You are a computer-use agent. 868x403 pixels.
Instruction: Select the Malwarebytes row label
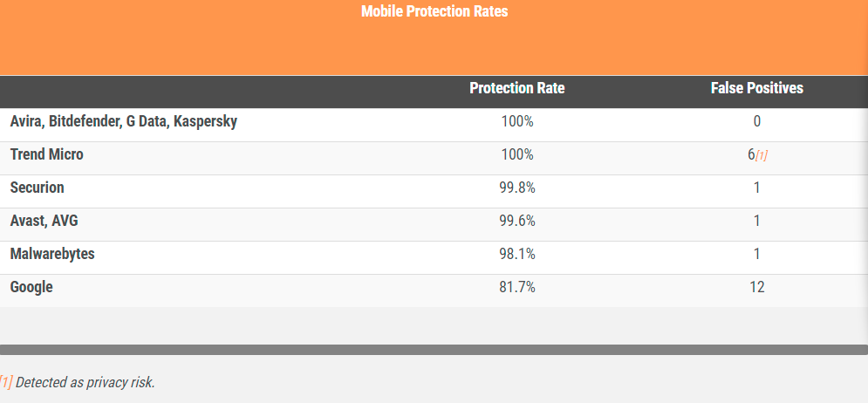click(x=51, y=254)
